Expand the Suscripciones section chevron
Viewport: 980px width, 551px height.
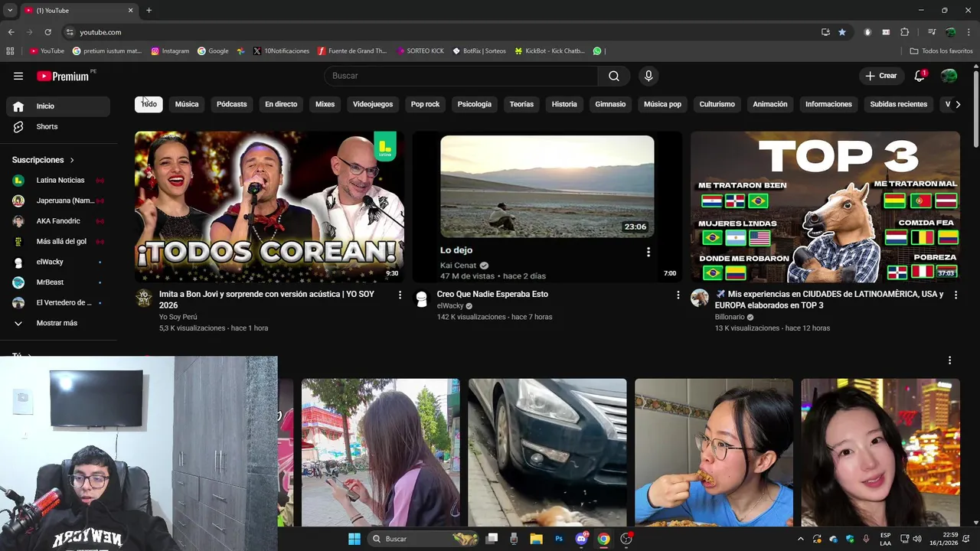tap(72, 160)
